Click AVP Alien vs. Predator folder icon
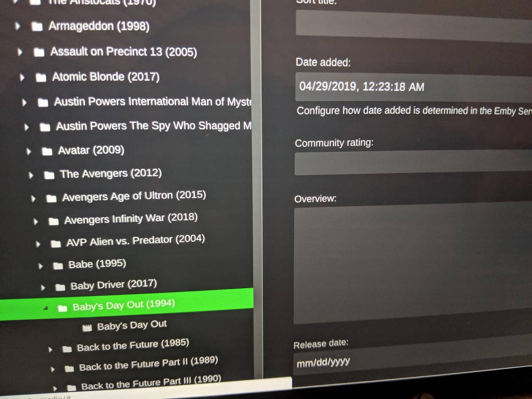 click(x=56, y=243)
